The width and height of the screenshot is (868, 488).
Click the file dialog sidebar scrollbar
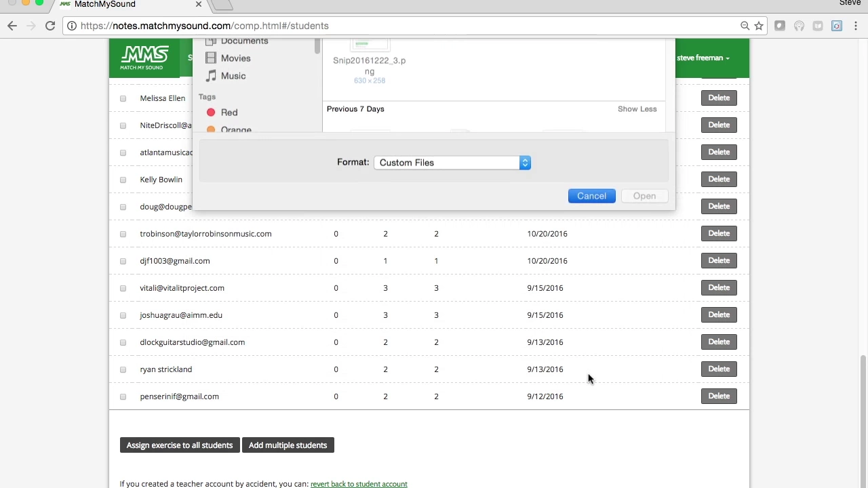tap(317, 46)
